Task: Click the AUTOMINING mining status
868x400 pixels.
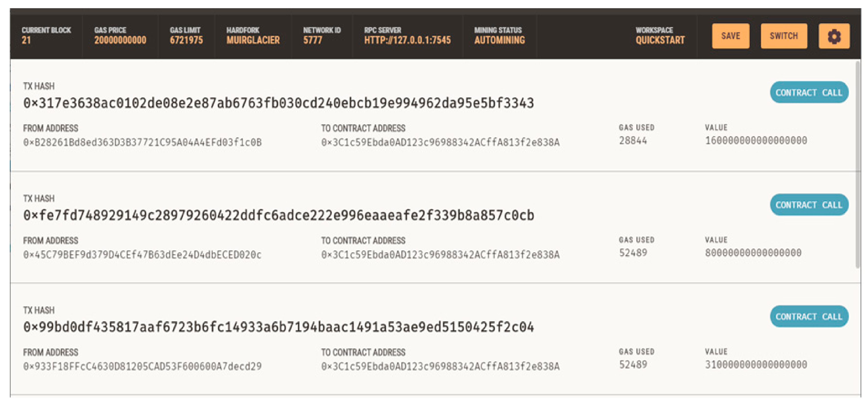Action: pyautogui.click(x=499, y=40)
